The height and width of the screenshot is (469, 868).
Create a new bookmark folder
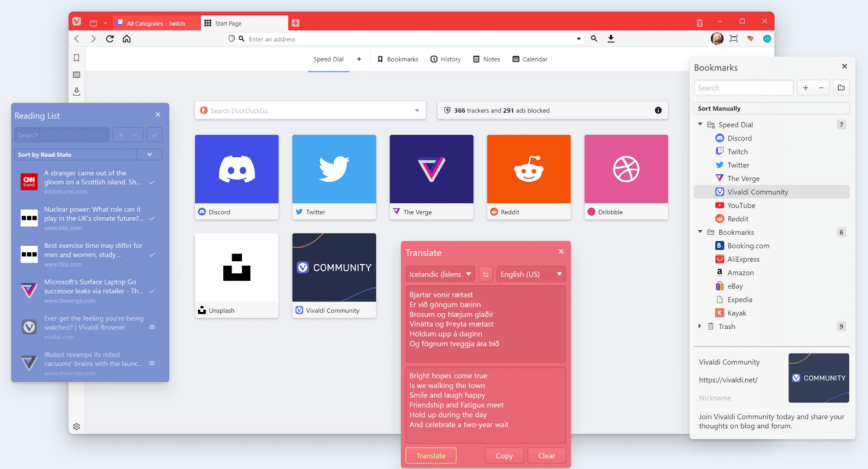pos(841,87)
